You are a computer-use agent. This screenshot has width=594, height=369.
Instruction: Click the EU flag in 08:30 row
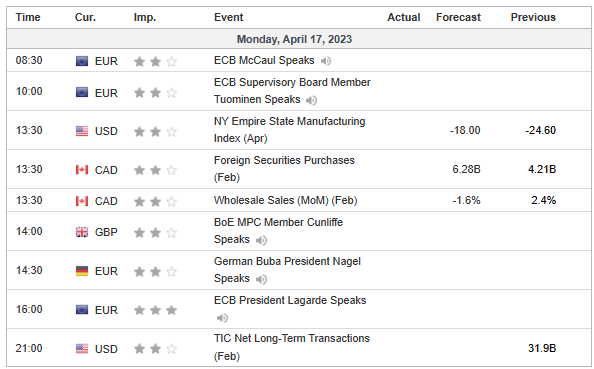coord(82,61)
